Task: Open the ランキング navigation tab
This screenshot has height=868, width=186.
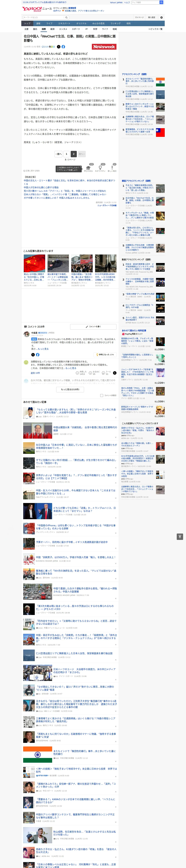Action: (x=115, y=24)
